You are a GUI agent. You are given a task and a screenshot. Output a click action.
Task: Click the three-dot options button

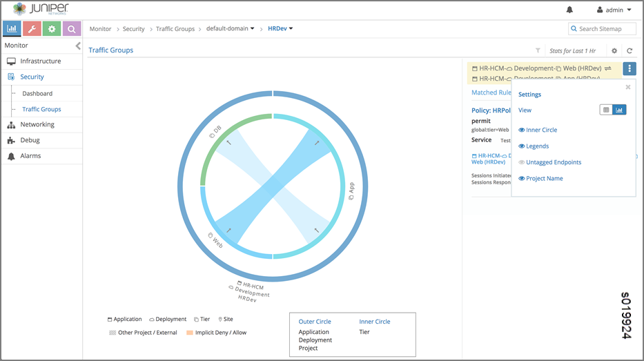click(630, 68)
